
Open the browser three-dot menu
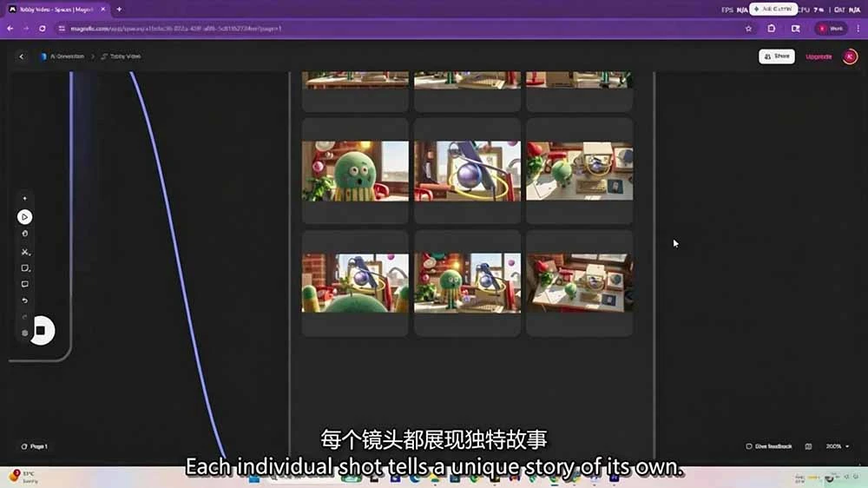pyautogui.click(x=858, y=29)
